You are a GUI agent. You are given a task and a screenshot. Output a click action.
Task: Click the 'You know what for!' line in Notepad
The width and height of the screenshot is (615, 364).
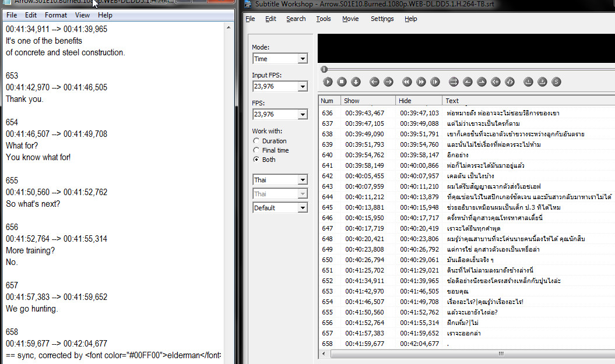click(x=38, y=157)
